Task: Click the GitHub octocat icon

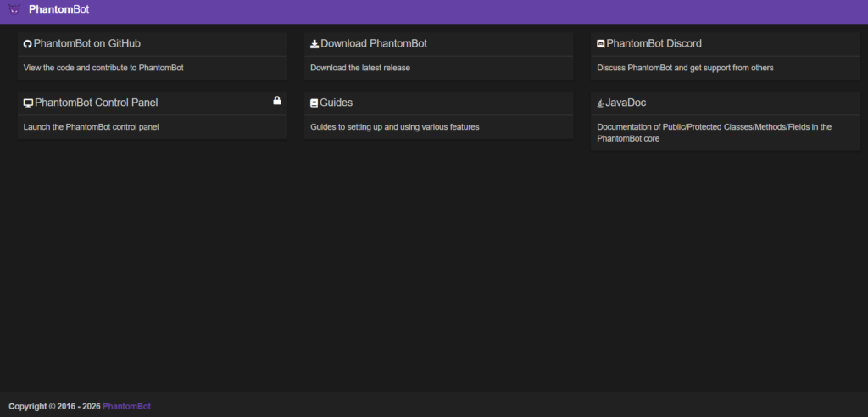Action: (28, 44)
